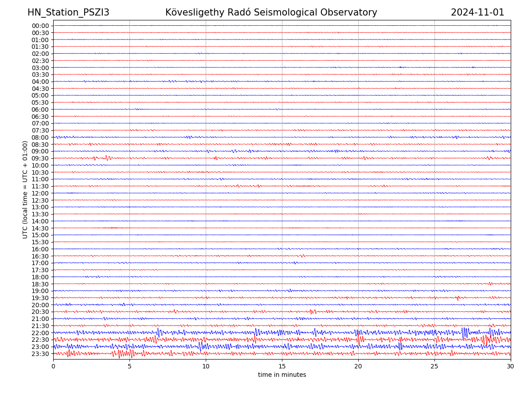Click the 22:00 row label
This screenshot has width=532, height=399.
(40, 333)
